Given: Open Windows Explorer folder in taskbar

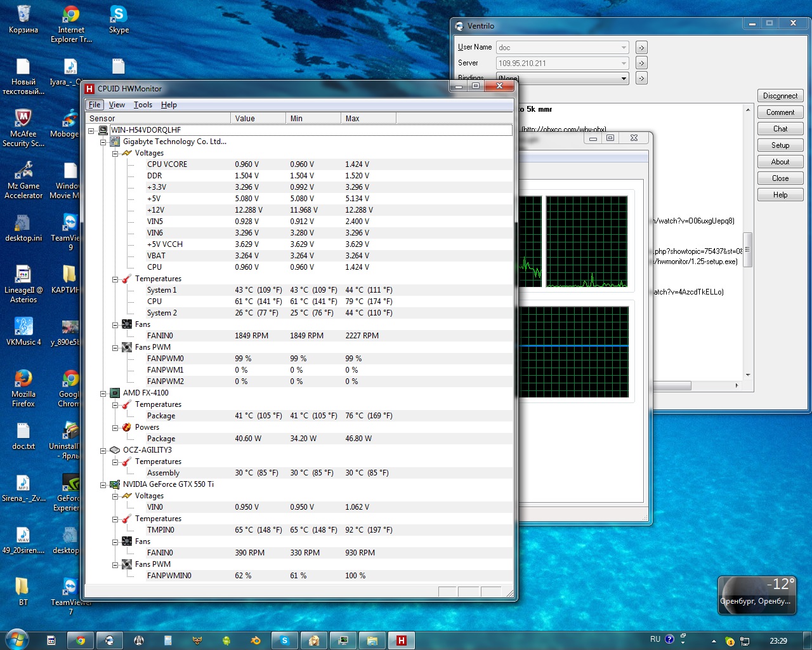Looking at the screenshot, I should point(372,640).
